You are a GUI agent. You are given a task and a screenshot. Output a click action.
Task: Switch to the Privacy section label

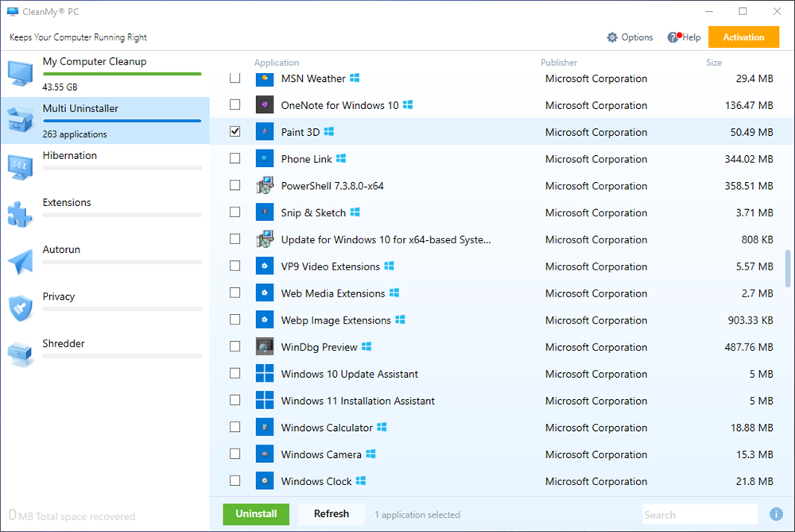tap(58, 296)
